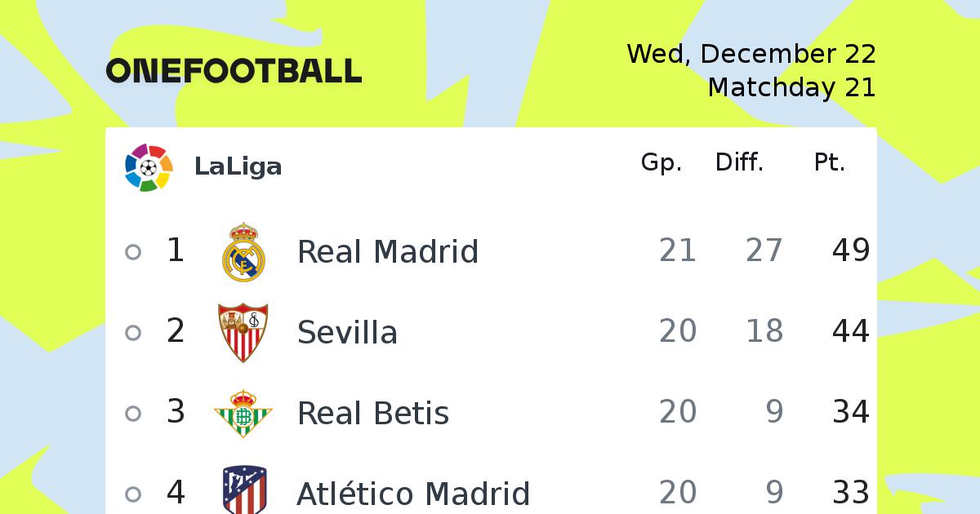This screenshot has width=980, height=514.
Task: Click Real Madrid's 49 points value
Action: (x=851, y=250)
